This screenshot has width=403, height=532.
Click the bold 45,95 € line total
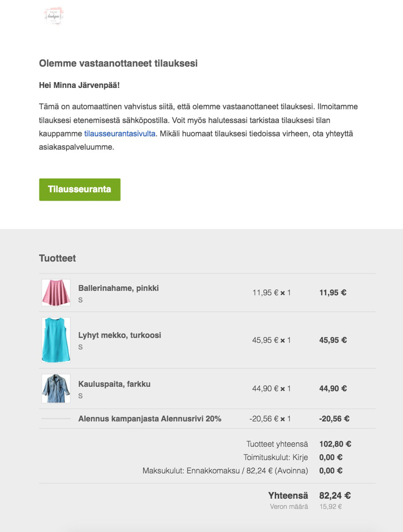(x=333, y=340)
